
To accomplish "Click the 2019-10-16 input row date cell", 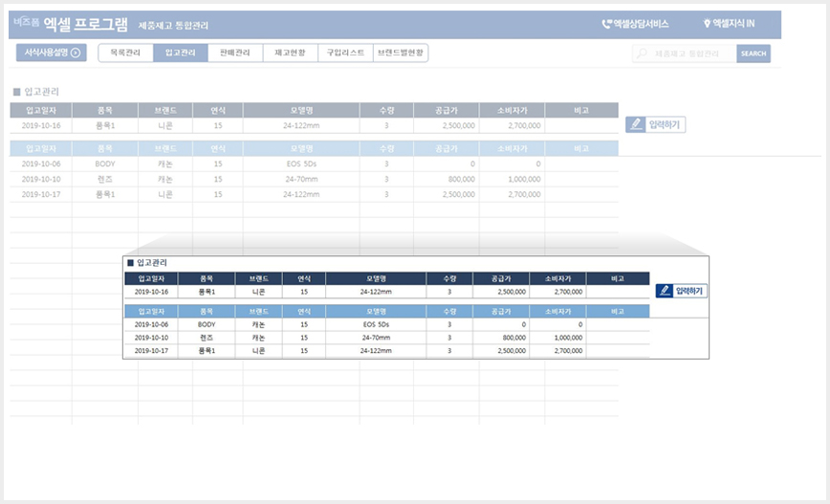I will (41, 125).
